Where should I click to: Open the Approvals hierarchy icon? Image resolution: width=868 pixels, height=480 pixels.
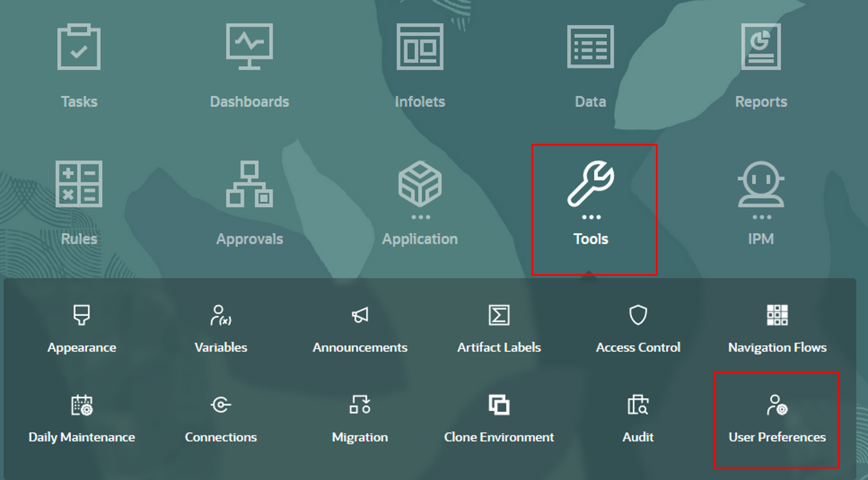pos(249,184)
